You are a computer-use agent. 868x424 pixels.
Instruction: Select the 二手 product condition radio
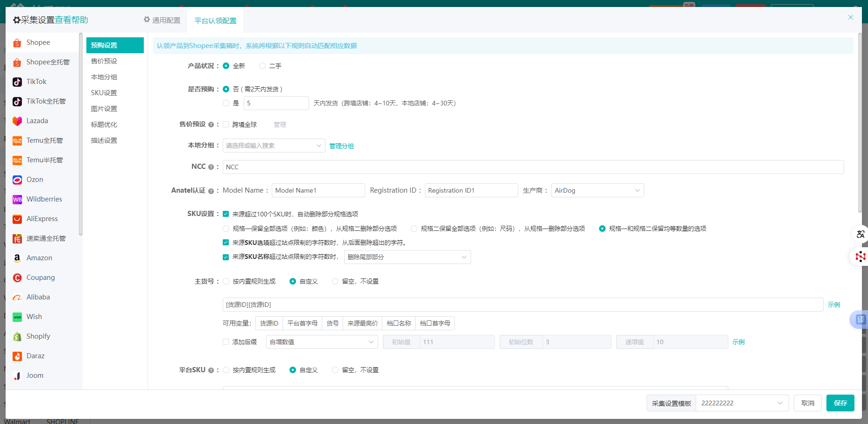coord(262,66)
